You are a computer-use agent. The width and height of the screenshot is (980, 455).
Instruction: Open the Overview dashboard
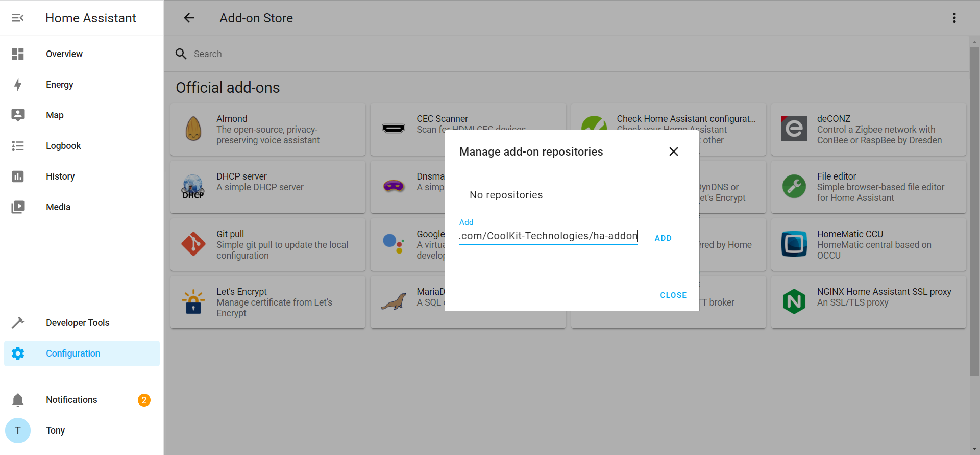(x=82, y=54)
